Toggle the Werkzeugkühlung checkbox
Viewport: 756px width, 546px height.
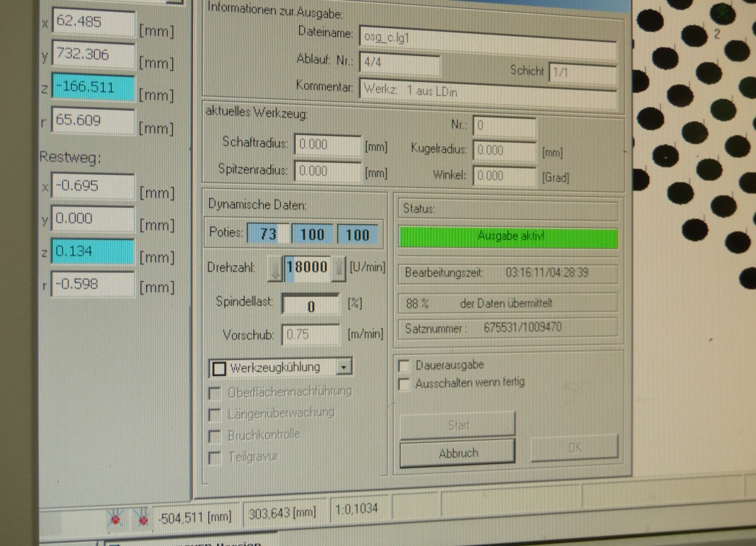pyautogui.click(x=219, y=367)
